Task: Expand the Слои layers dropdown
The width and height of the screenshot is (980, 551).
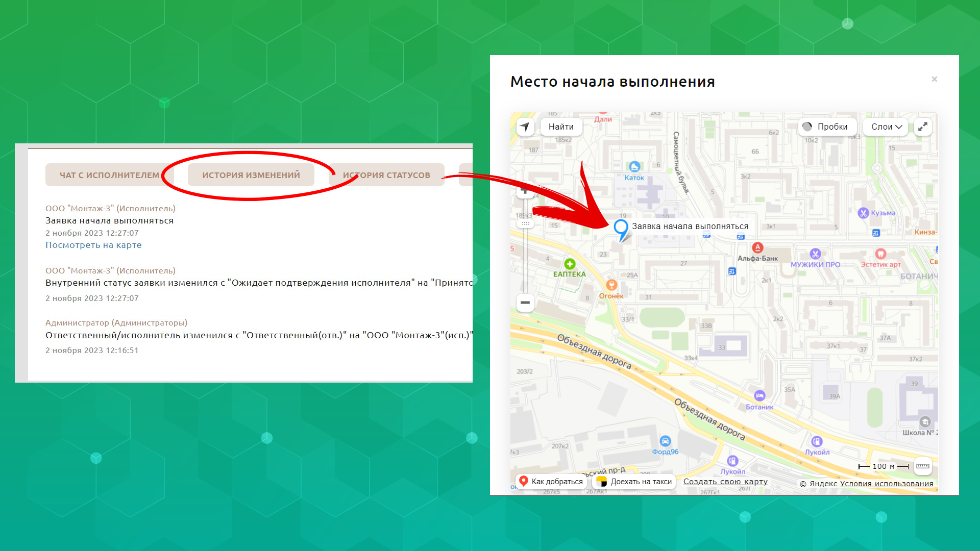Action: 886,127
